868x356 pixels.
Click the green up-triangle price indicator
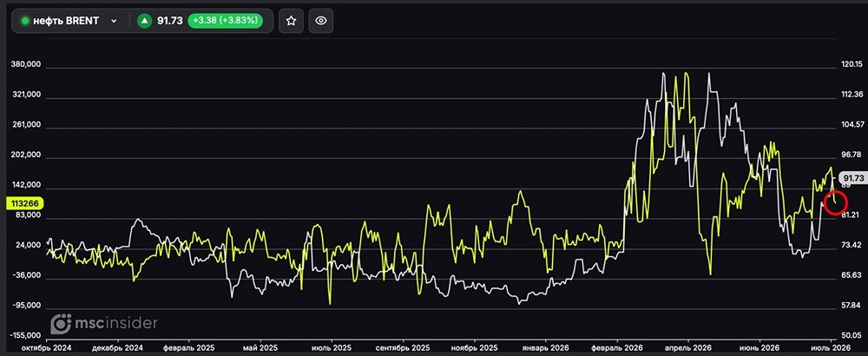[144, 21]
